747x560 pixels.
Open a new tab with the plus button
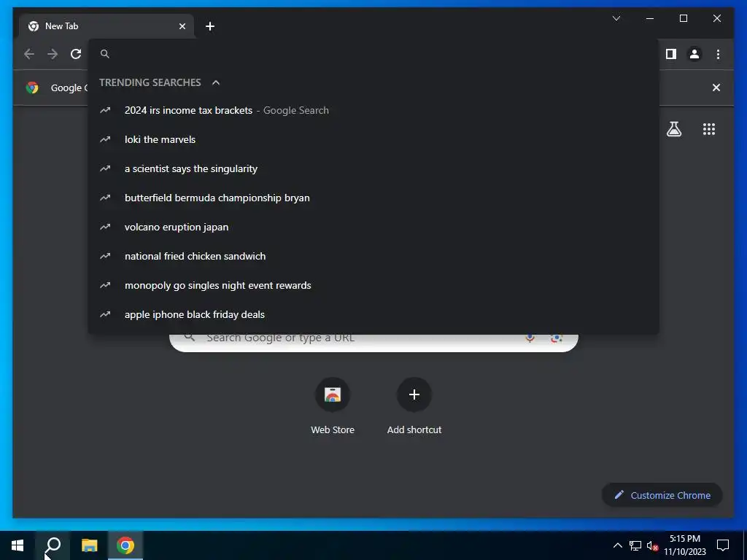click(x=210, y=26)
